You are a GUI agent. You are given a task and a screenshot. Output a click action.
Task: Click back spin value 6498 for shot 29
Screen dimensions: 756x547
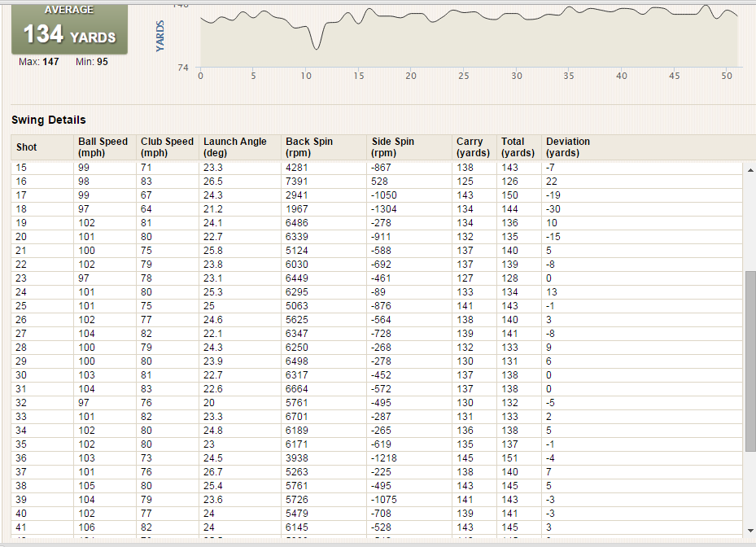click(x=296, y=361)
